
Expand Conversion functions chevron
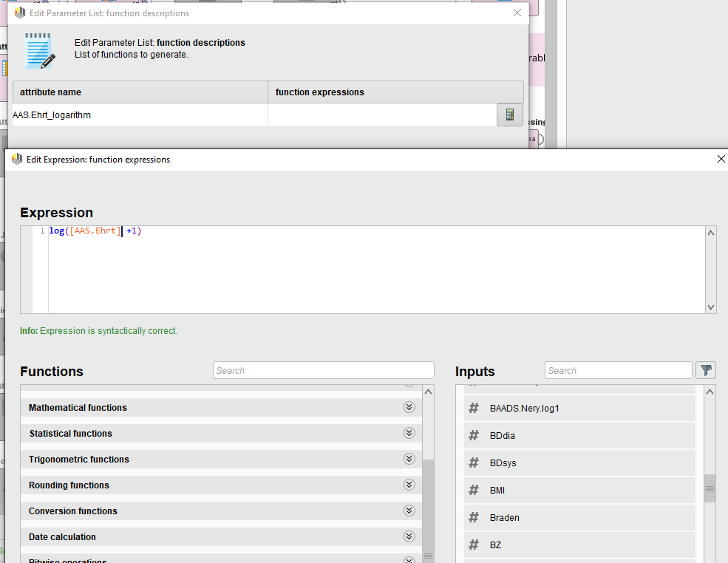pos(409,511)
